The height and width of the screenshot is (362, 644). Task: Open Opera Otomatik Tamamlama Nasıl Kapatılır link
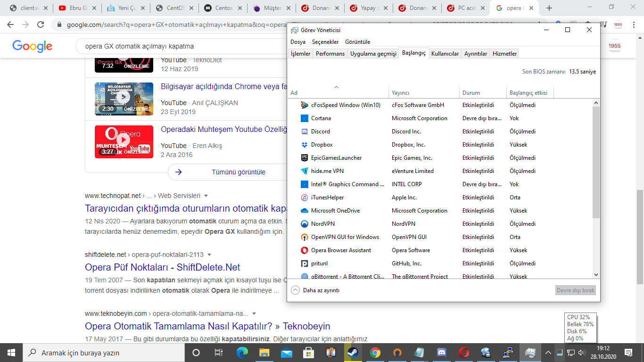207,326
